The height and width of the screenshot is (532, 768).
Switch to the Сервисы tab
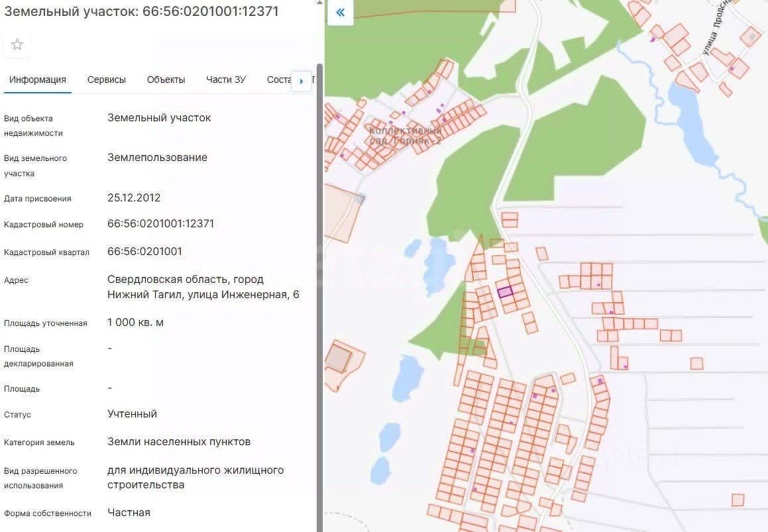[x=106, y=80]
